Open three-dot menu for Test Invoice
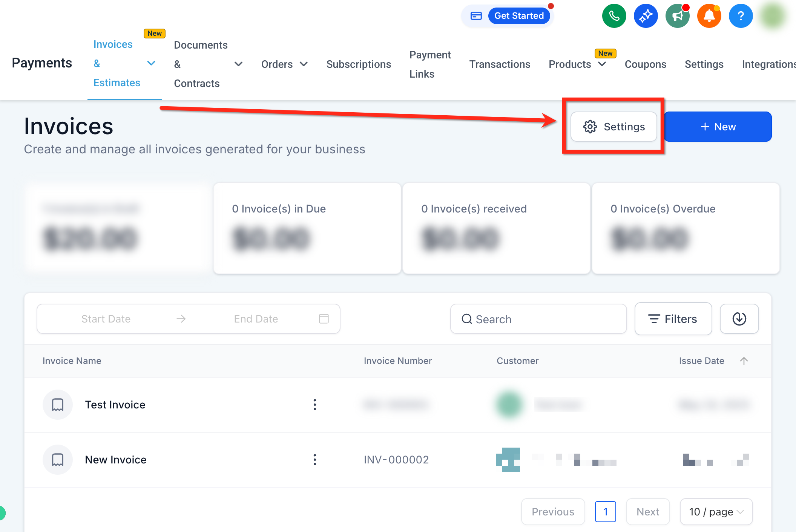 [x=315, y=405]
